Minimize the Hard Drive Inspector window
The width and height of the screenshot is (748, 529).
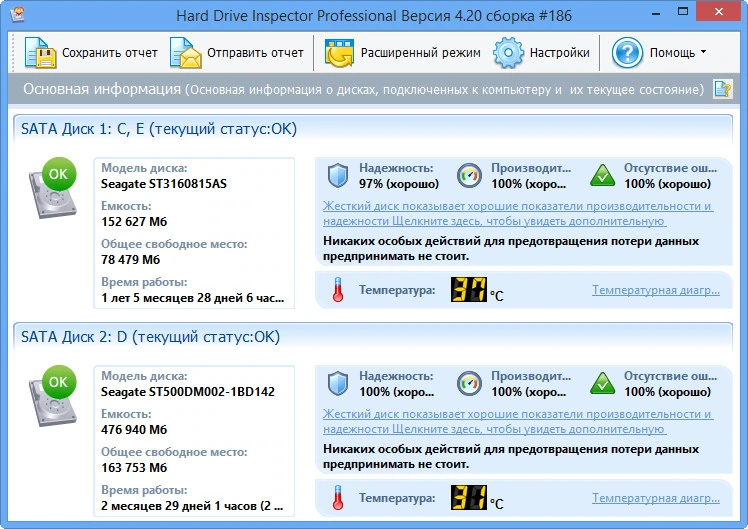(656, 13)
